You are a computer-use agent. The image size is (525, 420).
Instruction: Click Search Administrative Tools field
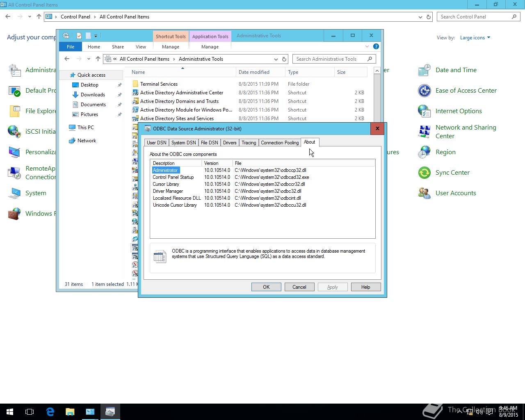334,59
